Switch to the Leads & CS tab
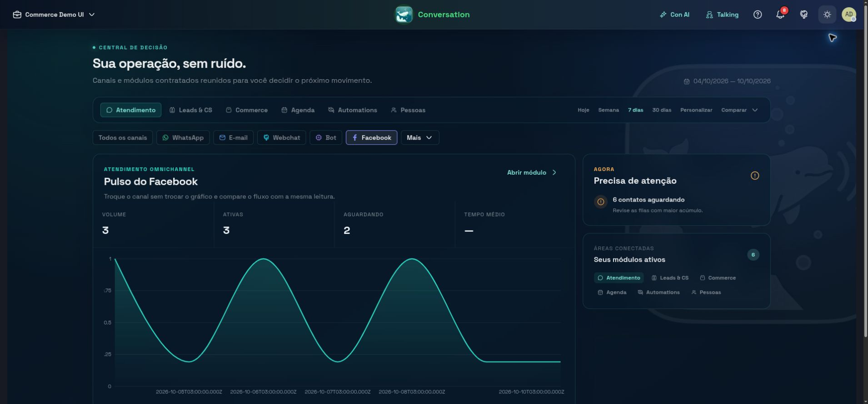Viewport: 868px width, 404px height. point(191,110)
